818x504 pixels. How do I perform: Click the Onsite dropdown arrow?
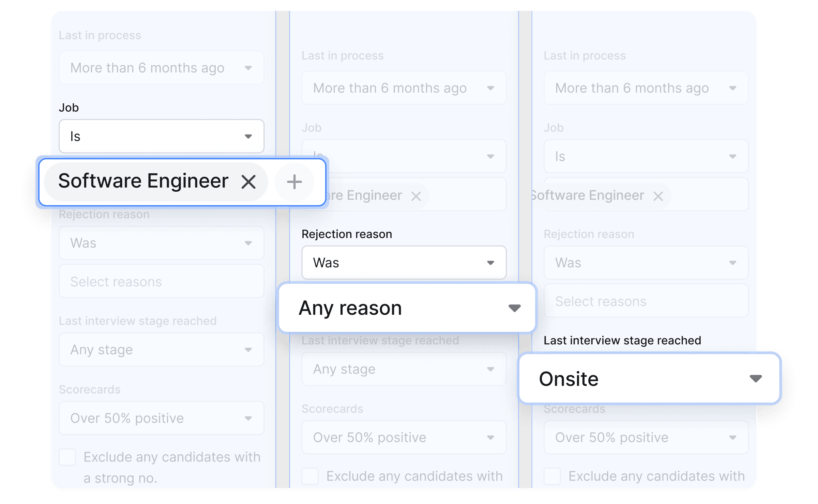(x=756, y=378)
